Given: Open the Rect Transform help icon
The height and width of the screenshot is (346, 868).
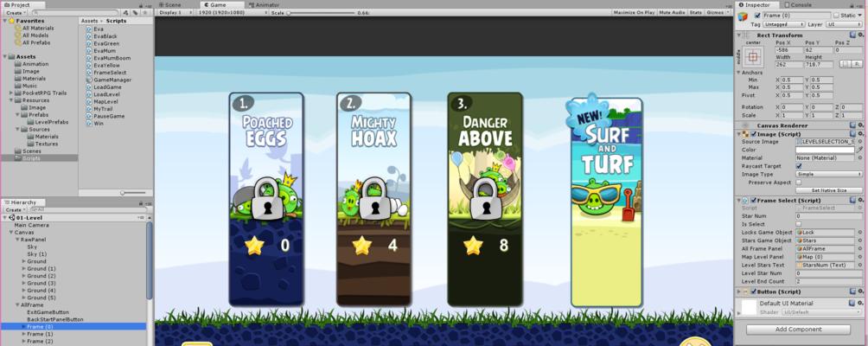Looking at the screenshot, I should click(852, 35).
